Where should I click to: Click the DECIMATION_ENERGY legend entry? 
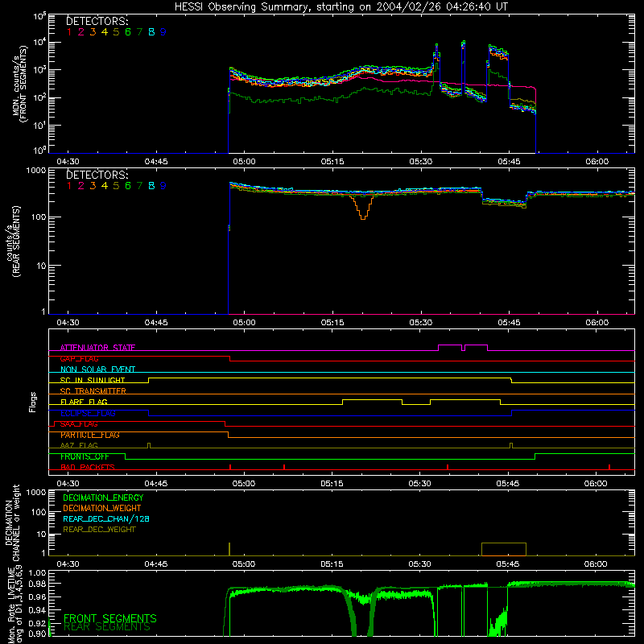103,497
